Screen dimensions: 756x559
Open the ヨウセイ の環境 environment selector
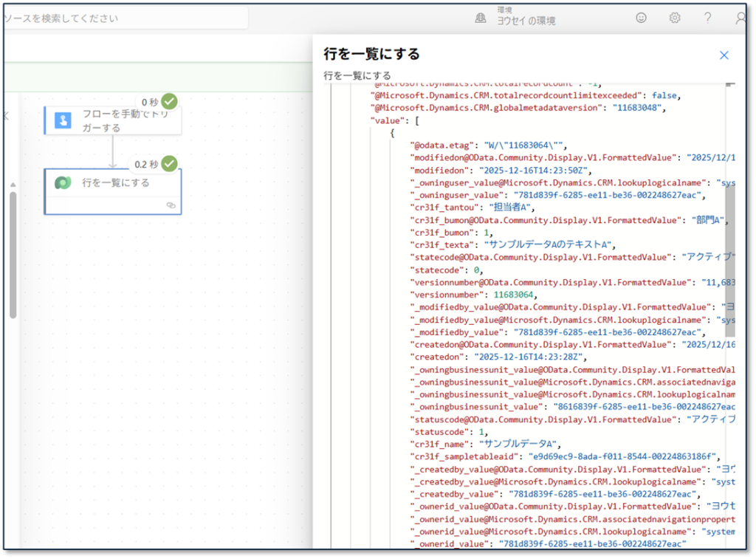pyautogui.click(x=526, y=21)
